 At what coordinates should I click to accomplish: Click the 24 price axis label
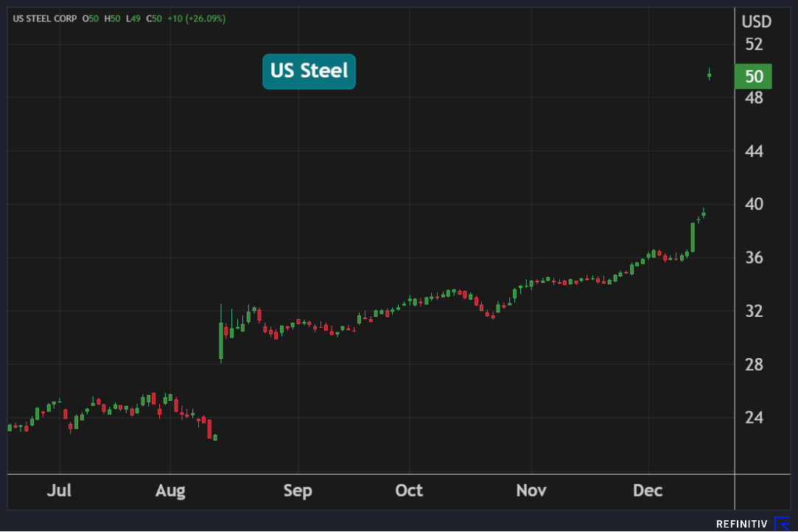[753, 418]
